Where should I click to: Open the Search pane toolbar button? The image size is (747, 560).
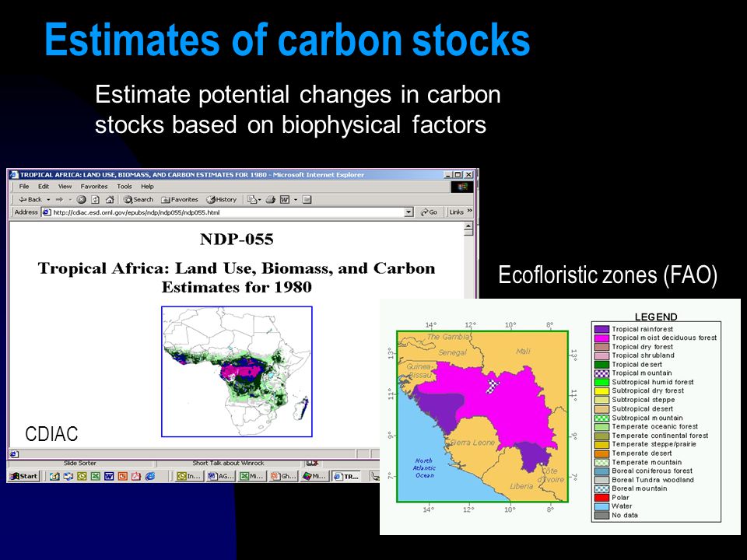point(139,200)
